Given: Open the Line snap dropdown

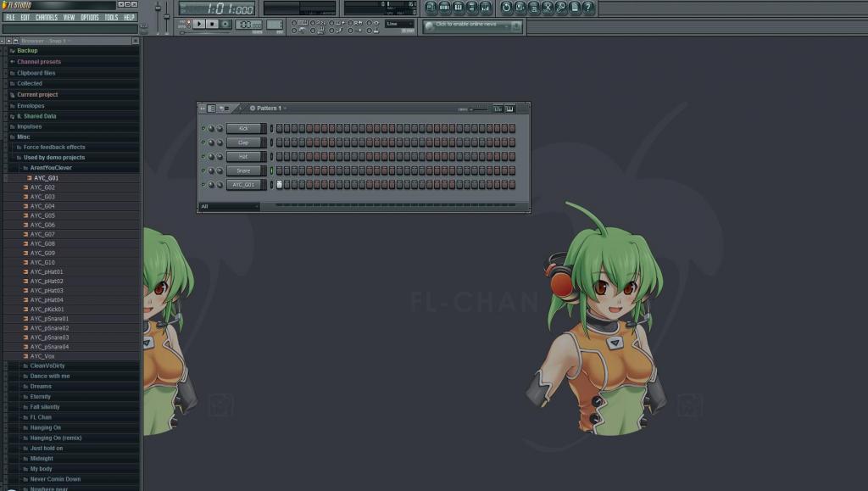Looking at the screenshot, I should click(x=400, y=24).
